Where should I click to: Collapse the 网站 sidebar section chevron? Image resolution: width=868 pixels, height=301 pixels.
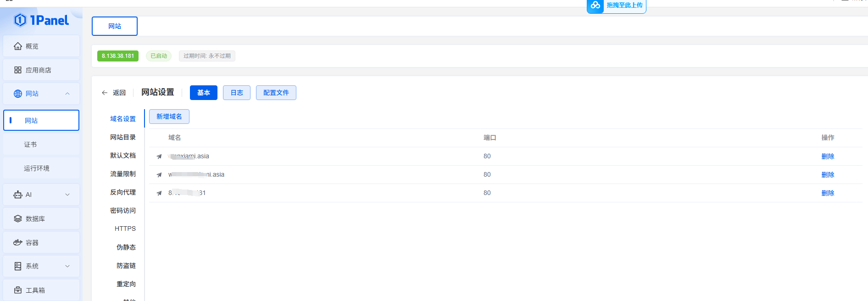(x=67, y=93)
